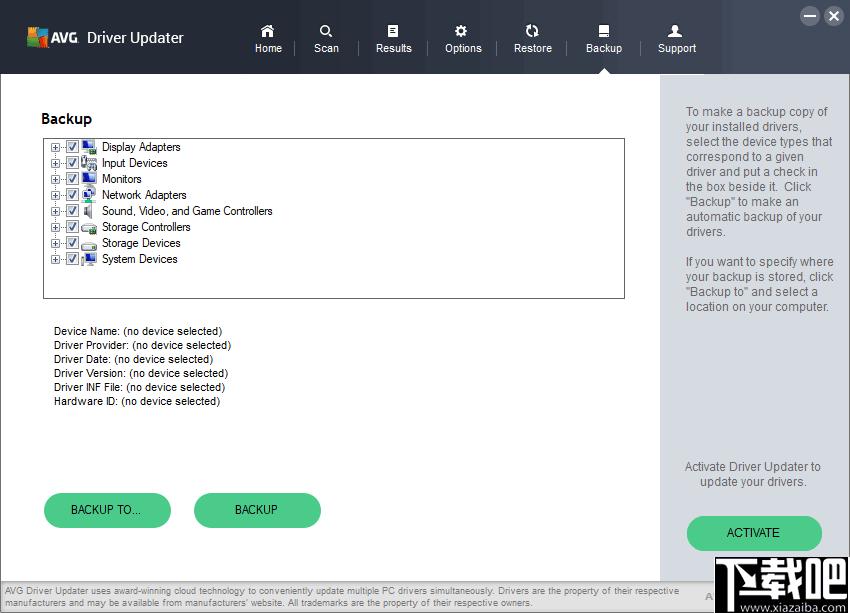Open the Support person icon
Viewport: 850px width, 613px height.
[675, 31]
